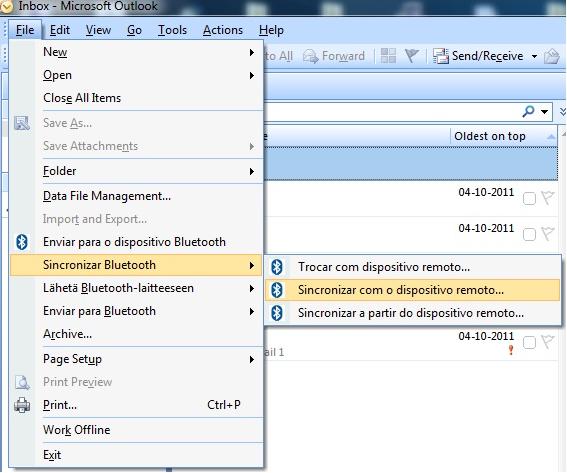Choose Exit from File menu
567x473 pixels.
[x=136, y=455]
